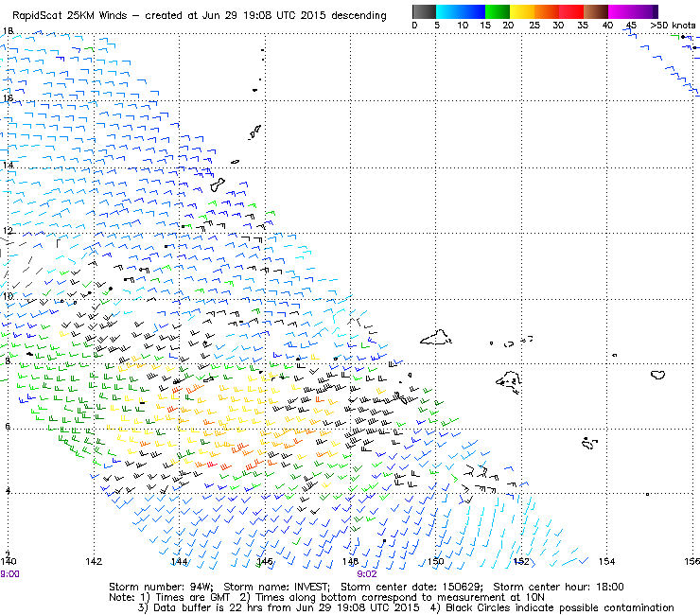
Task: Click the latitude label '12' on left axis
Action: (8, 231)
